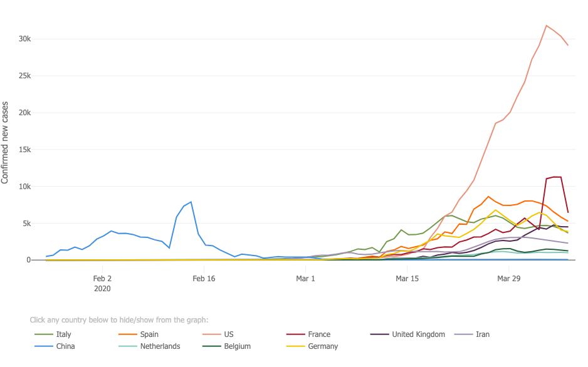588x367 pixels.
Task: Click the Mar 15 x-axis tick label
Action: 407,278
